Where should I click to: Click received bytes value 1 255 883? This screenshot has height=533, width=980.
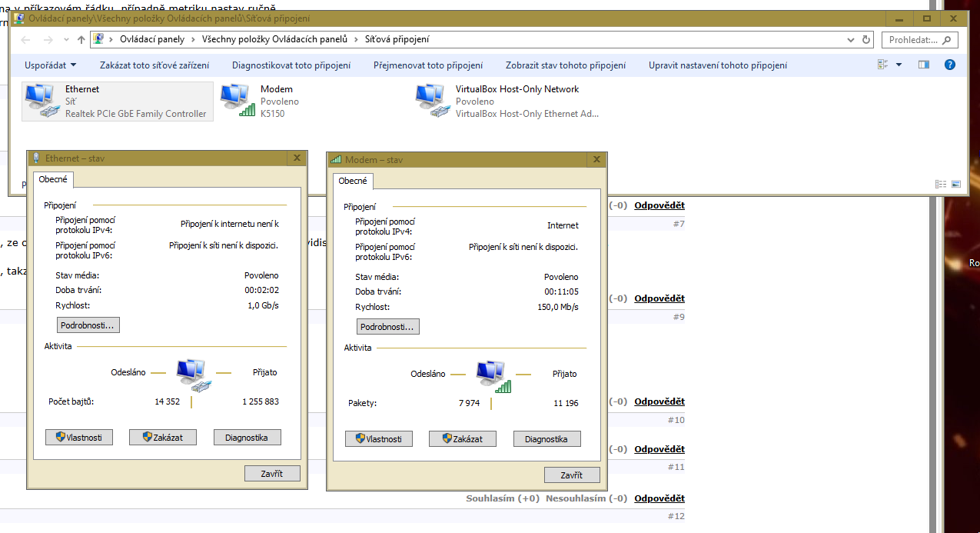tap(261, 401)
